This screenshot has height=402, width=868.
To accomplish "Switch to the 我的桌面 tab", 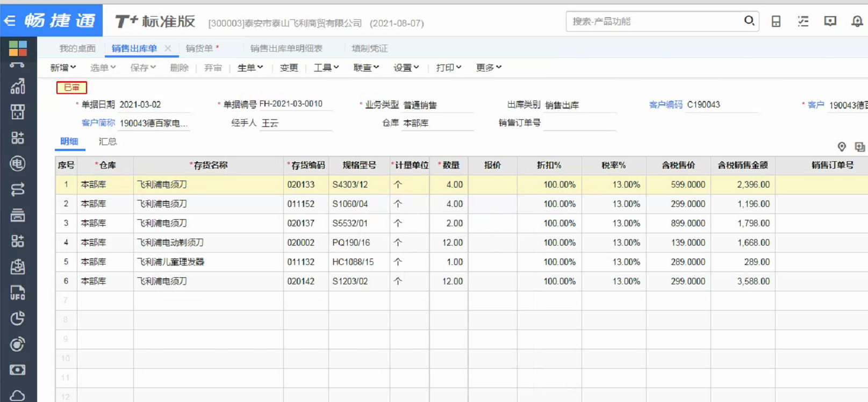I will (x=77, y=48).
